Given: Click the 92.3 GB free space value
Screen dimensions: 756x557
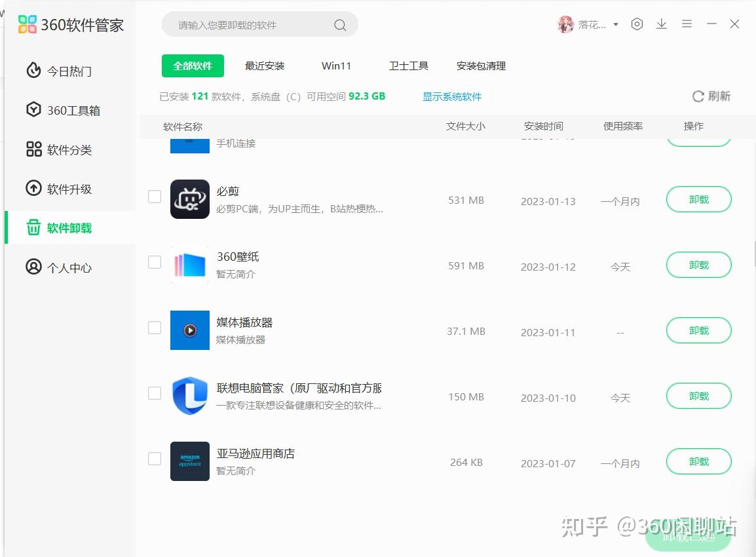Looking at the screenshot, I should 367,96.
